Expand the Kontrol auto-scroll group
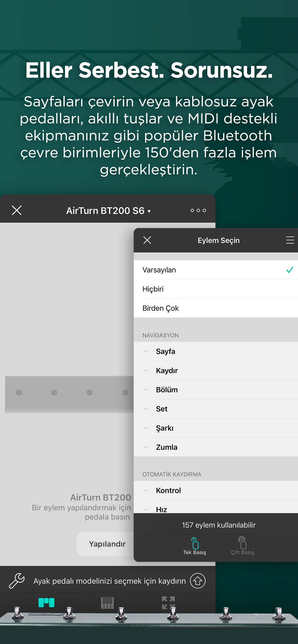 (216, 490)
